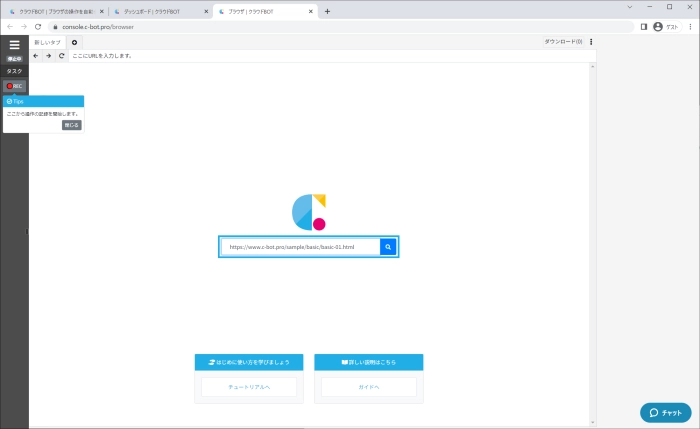Open the チャット chat widget
This screenshot has height=429, width=700.
coord(665,412)
